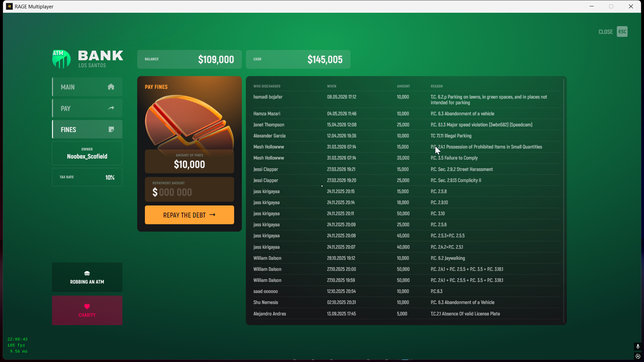Viewport: 644px width, 362px height.
Task: Select the Alejandro Andres fine row
Action: pyautogui.click(x=407, y=314)
